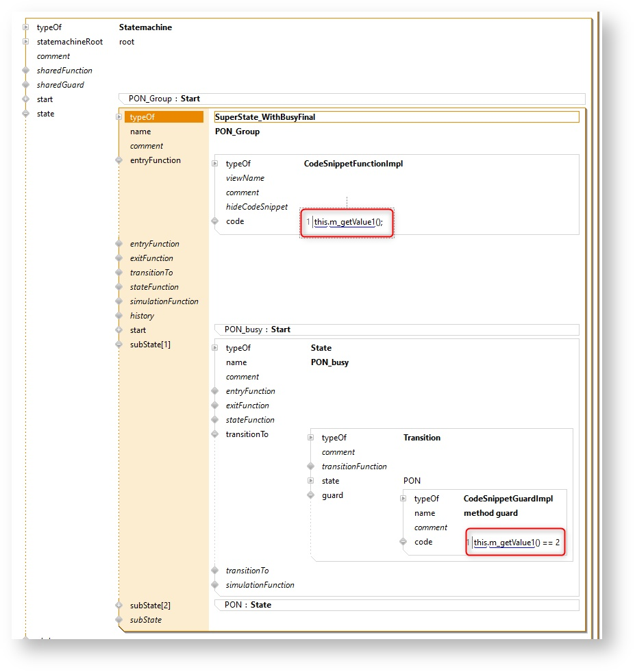The height and width of the screenshot is (672, 635).
Task: Click diamond icon beside transitionFunction in Transition
Action: click(x=310, y=466)
